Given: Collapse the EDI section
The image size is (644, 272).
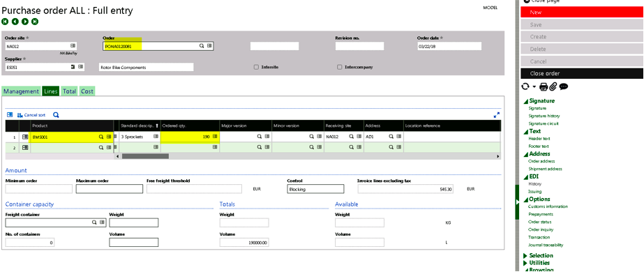Looking at the screenshot, I should click(525, 177).
